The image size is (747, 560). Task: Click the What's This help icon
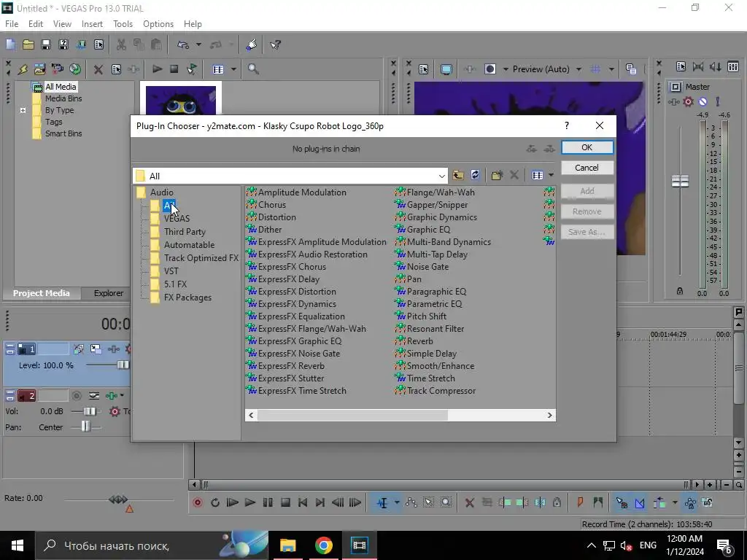click(x=275, y=44)
